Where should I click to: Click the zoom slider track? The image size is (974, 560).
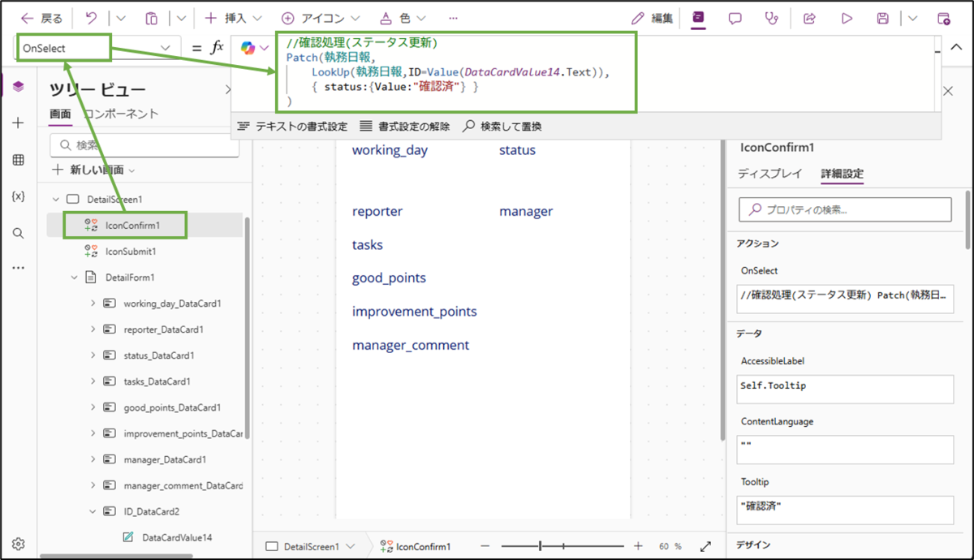pos(562,546)
